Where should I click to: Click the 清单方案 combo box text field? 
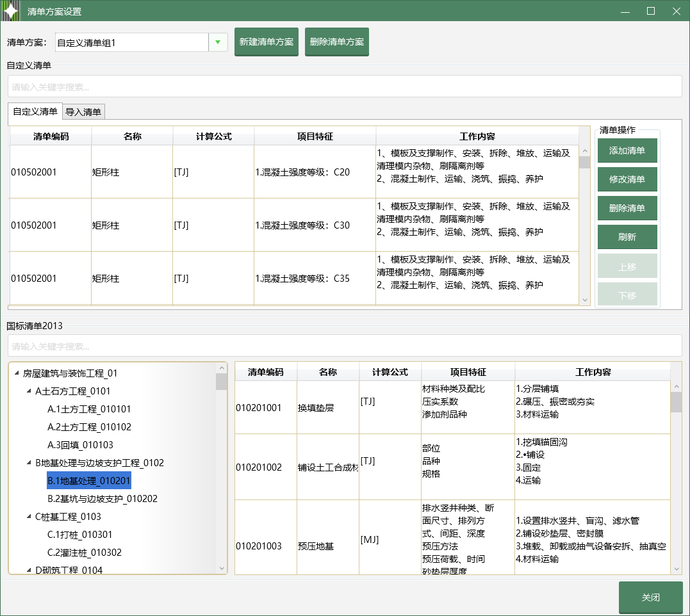pos(131,43)
